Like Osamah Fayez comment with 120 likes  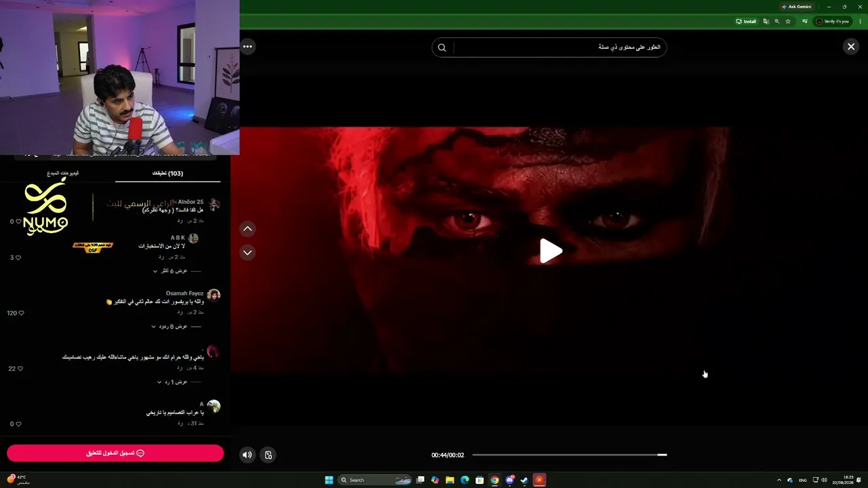coord(21,313)
